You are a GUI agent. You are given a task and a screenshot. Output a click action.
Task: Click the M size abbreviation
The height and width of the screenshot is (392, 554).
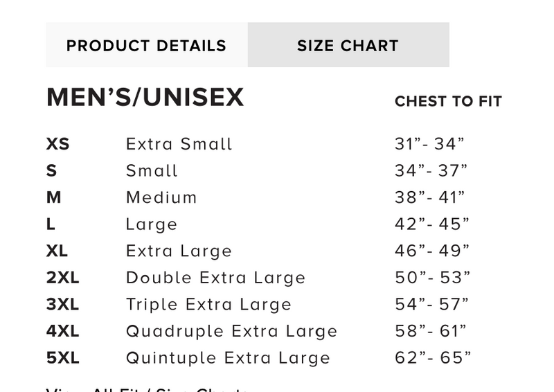click(x=54, y=197)
